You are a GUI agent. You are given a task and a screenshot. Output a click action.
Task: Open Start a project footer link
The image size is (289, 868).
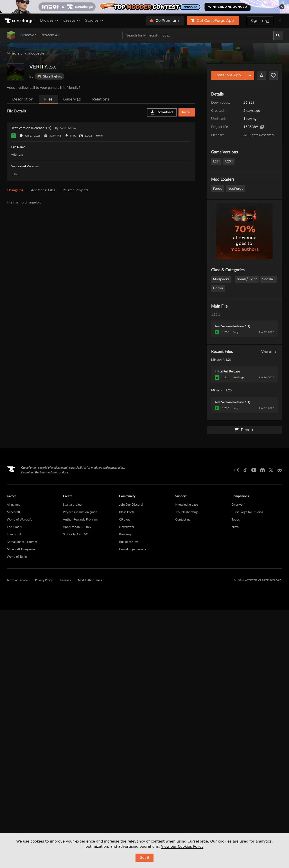tap(73, 505)
